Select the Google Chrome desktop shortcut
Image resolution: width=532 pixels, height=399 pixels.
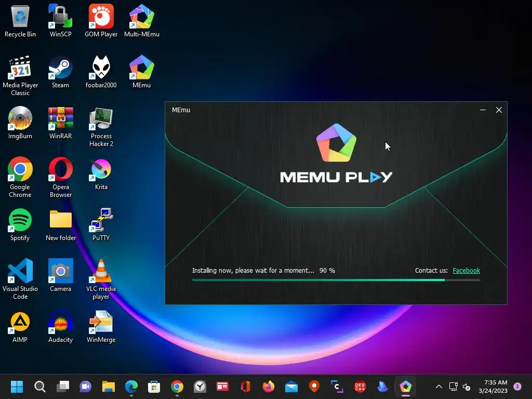[20, 177]
